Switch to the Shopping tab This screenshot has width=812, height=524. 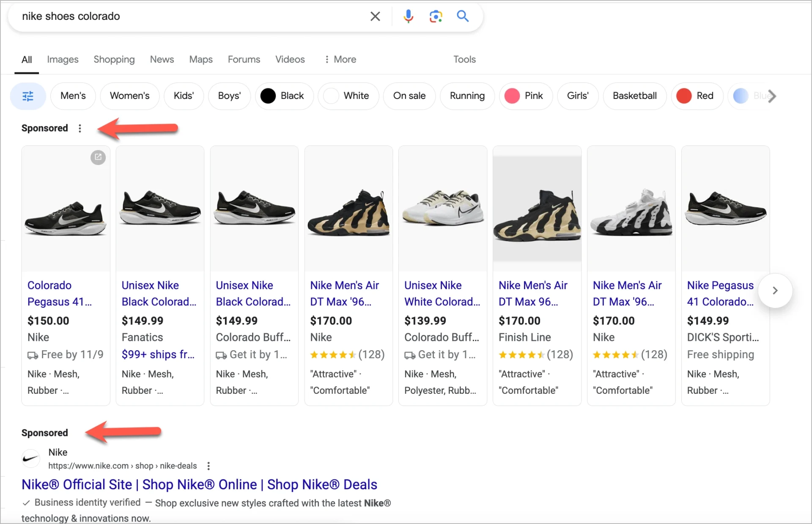114,60
